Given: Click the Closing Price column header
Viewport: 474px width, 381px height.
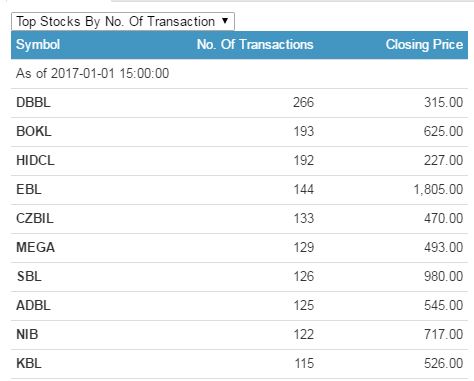Looking at the screenshot, I should pos(424,44).
